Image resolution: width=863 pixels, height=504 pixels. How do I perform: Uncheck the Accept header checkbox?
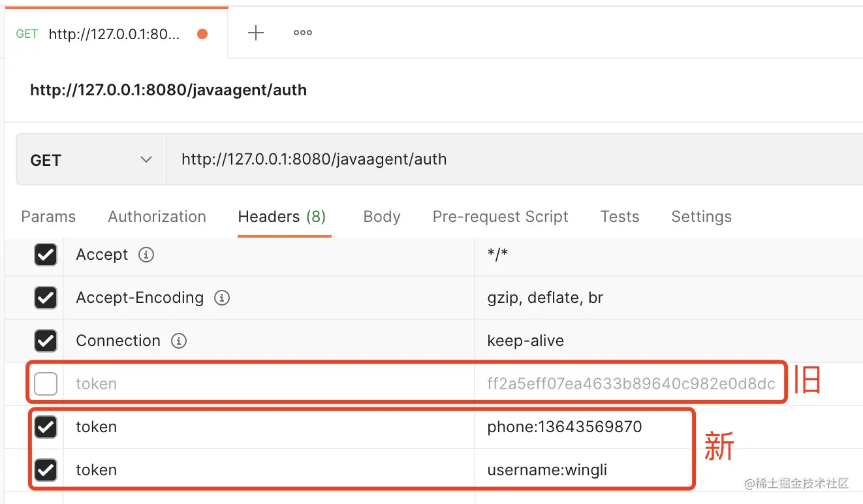[x=46, y=255]
